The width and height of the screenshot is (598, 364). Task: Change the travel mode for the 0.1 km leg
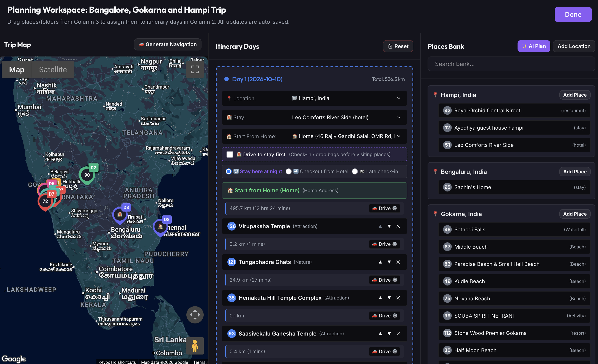click(384, 316)
